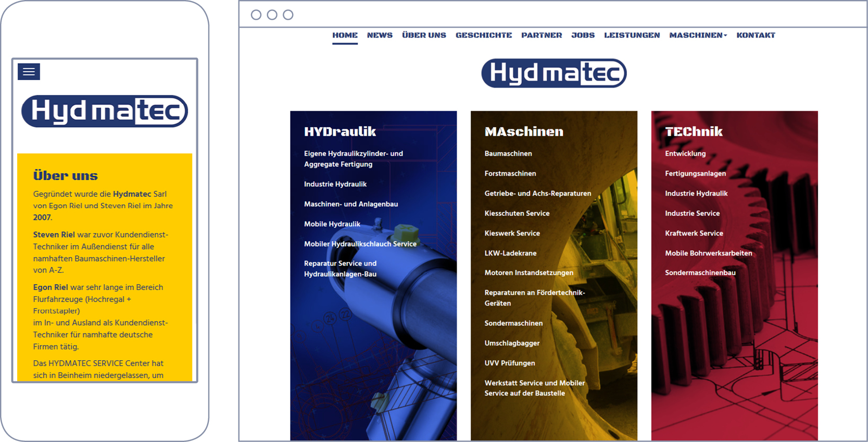This screenshot has width=868, height=442.
Task: Open Kieswerk Service link
Action: (x=512, y=234)
